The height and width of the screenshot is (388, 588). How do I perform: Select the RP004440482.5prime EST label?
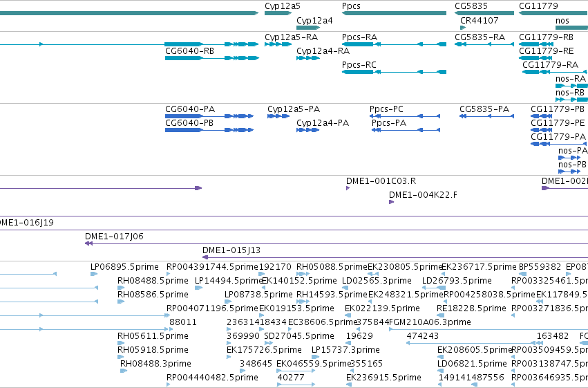pyautogui.click(x=212, y=378)
